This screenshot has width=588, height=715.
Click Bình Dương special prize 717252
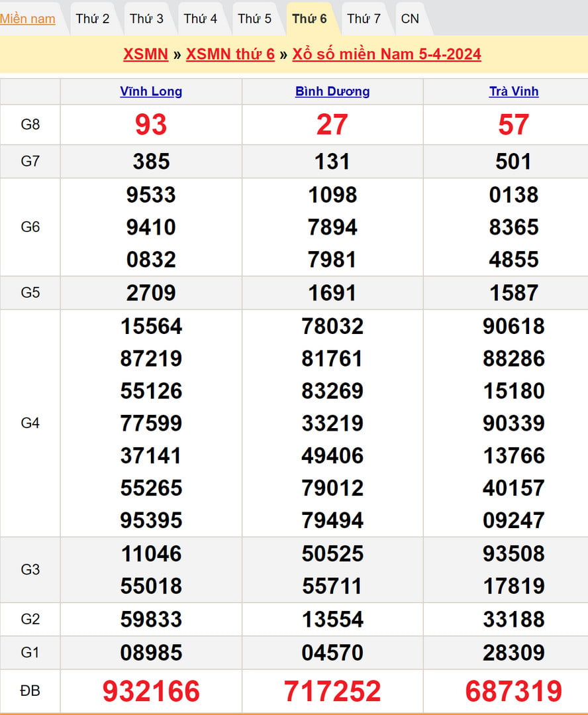coord(332,691)
